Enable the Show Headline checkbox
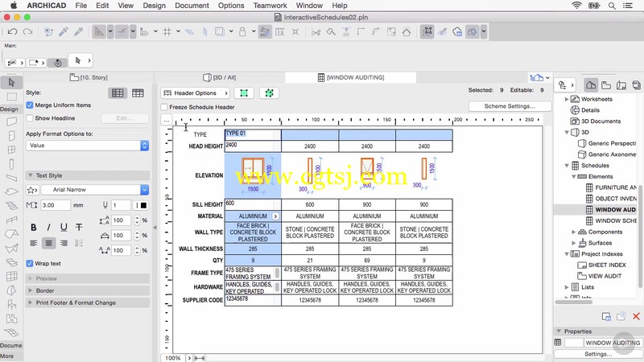The image size is (644, 362). tap(30, 118)
